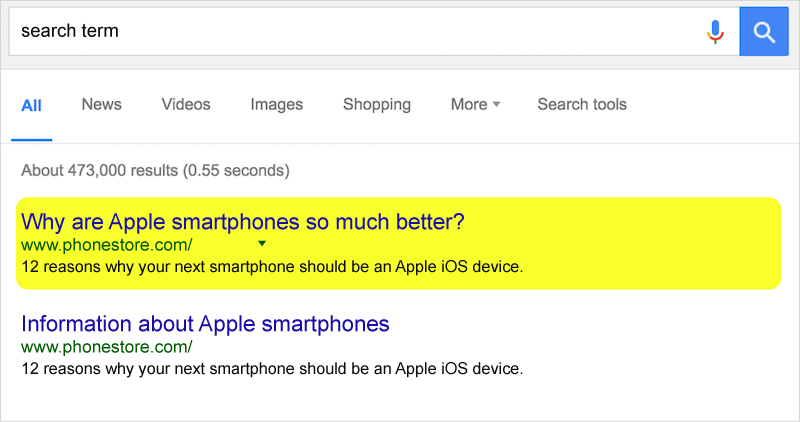Click the small arrow beside More
This screenshot has width=800, height=422.
(x=496, y=105)
